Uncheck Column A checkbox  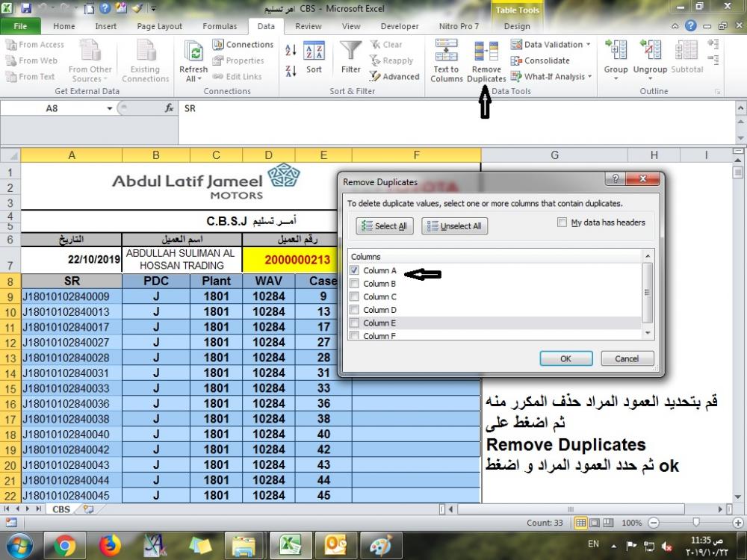(x=354, y=270)
